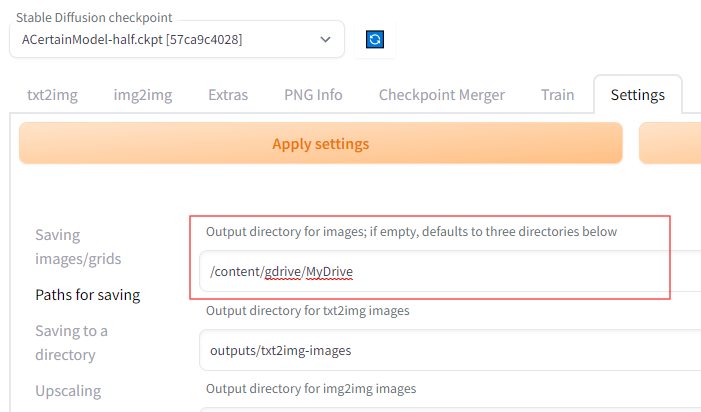Open the Extras tab

228,95
